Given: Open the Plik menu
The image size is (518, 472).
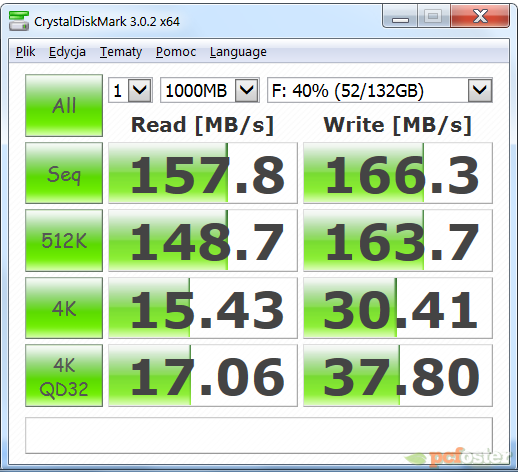Looking at the screenshot, I should point(25,52).
